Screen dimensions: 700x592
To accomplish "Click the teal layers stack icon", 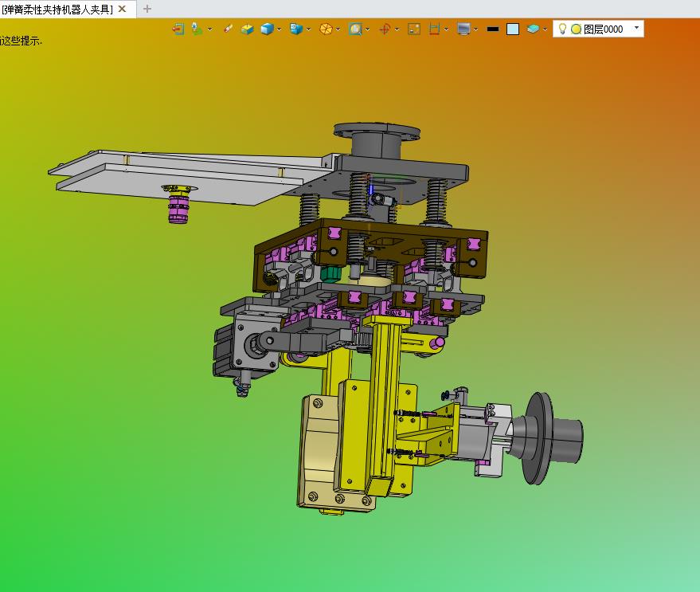I will 533,29.
